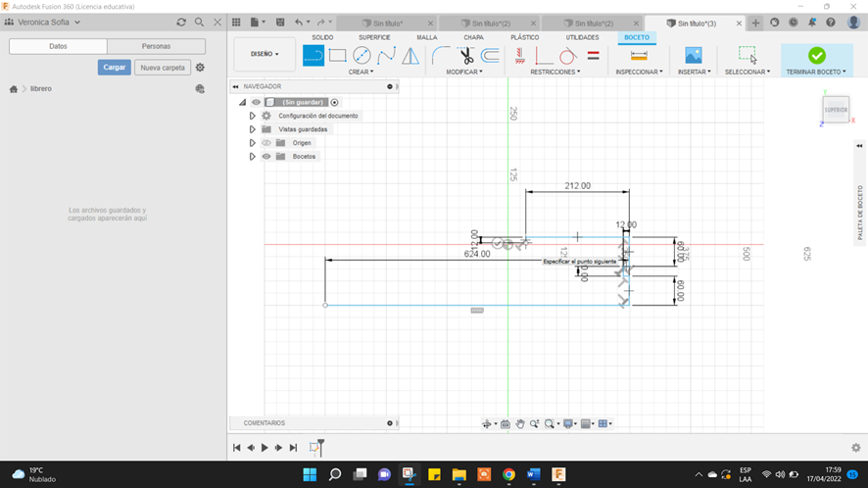The image size is (868, 488).
Task: Refresh the data panel
Action: pyautogui.click(x=181, y=23)
